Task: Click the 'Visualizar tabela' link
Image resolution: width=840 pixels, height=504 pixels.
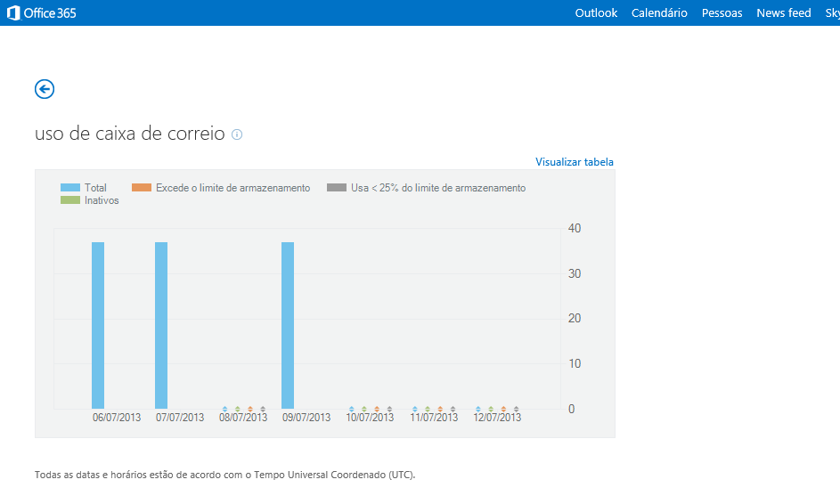Action: (574, 162)
